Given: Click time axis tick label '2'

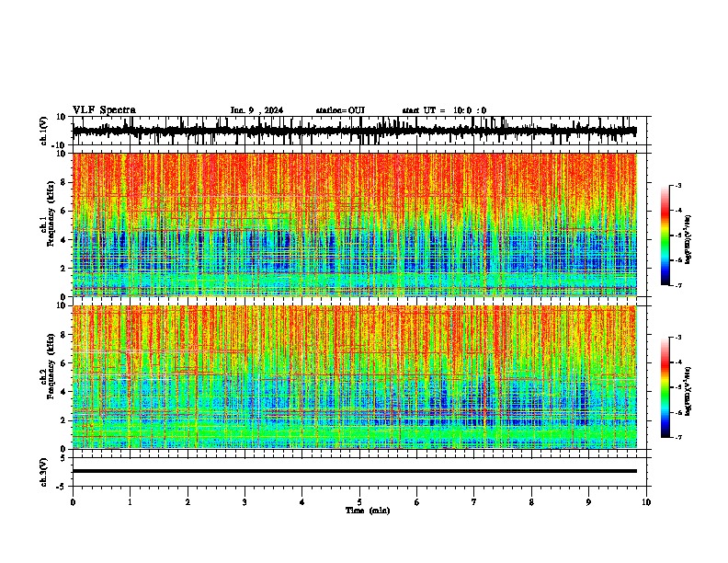Looking at the screenshot, I should (188, 502).
